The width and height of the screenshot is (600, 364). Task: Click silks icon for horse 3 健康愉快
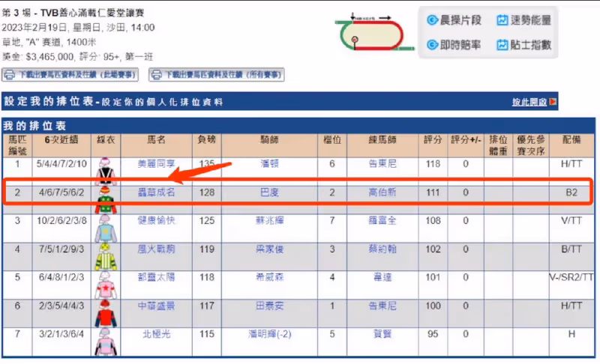tap(106, 228)
